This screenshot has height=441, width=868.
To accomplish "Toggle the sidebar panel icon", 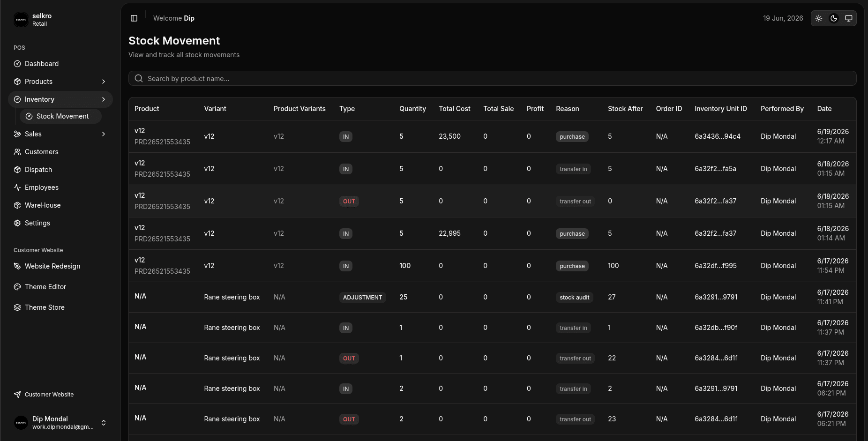I will click(x=134, y=18).
